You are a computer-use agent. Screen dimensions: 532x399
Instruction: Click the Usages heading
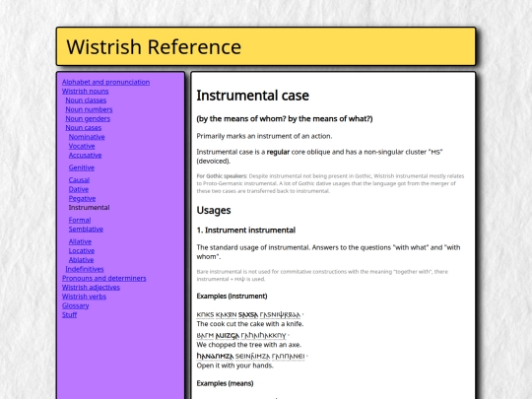click(x=214, y=211)
